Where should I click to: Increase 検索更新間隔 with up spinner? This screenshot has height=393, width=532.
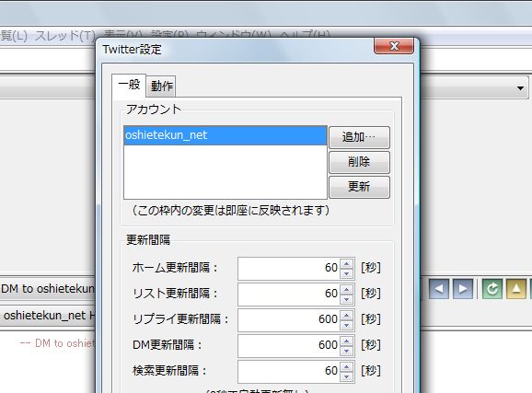(346, 367)
